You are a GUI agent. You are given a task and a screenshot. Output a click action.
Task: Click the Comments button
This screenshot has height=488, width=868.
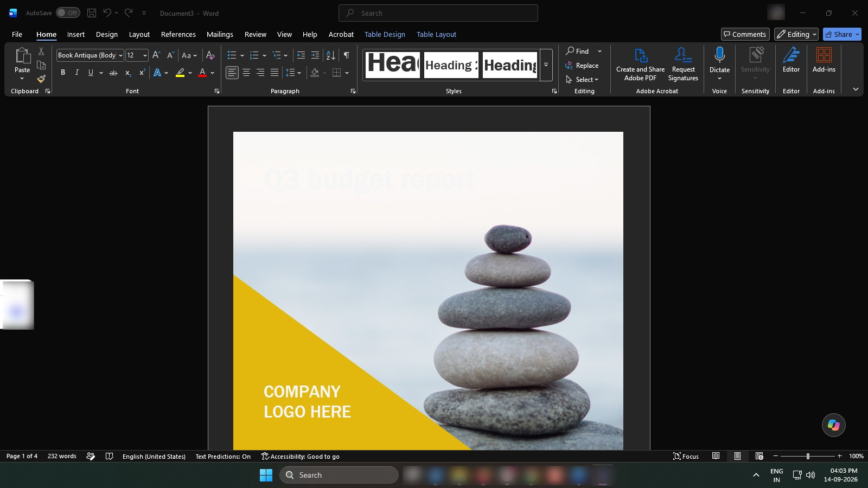pos(745,34)
